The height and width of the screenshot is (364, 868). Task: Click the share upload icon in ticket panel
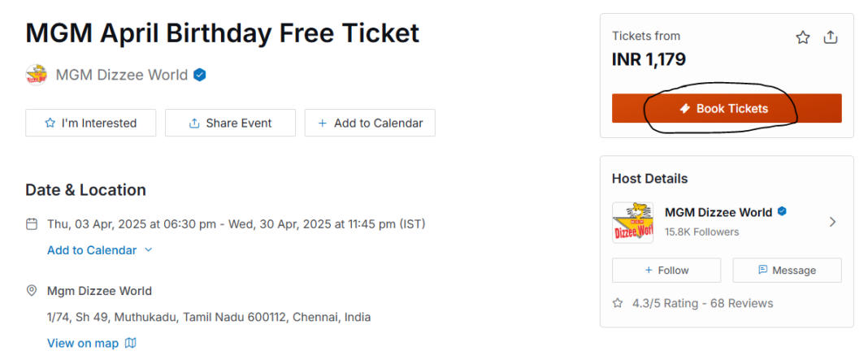click(831, 37)
